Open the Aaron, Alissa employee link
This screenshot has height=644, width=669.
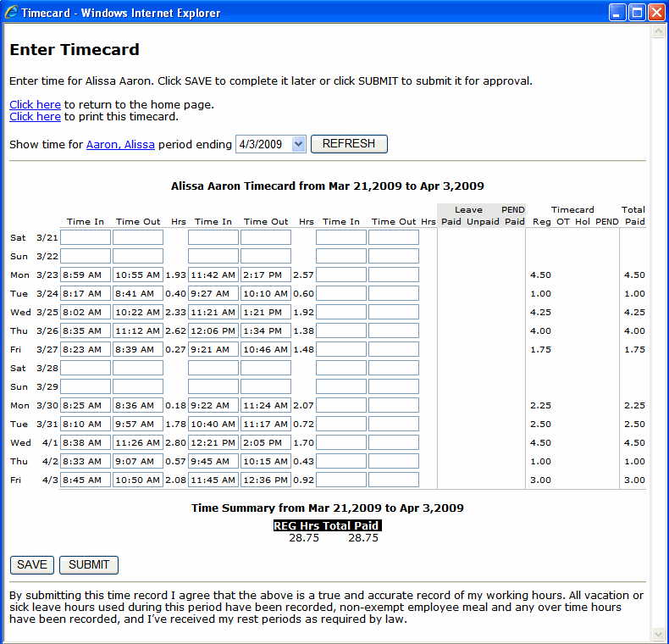click(120, 145)
